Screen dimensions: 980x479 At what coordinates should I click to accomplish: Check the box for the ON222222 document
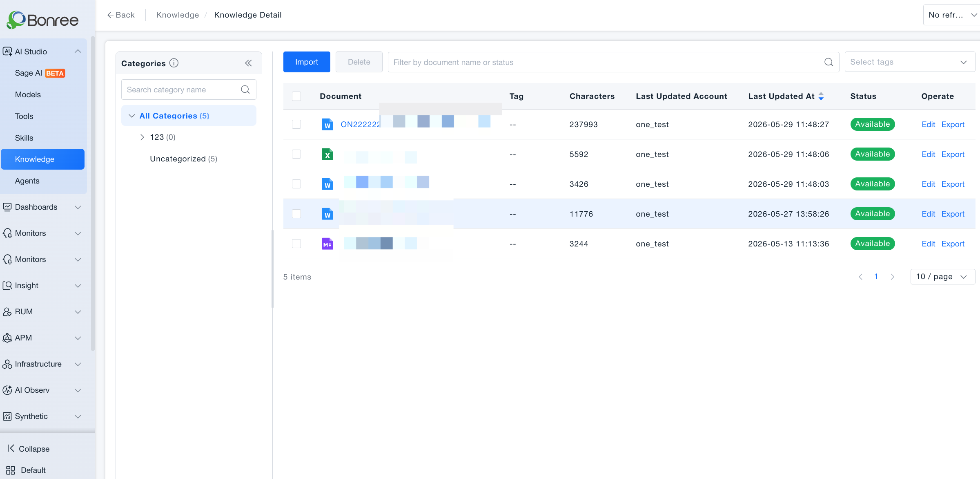(296, 124)
